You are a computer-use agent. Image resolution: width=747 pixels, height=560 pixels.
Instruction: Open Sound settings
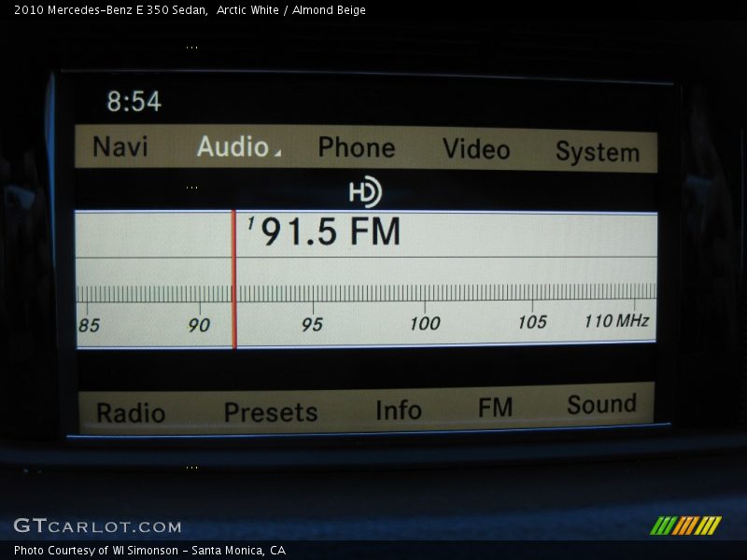pos(601,404)
